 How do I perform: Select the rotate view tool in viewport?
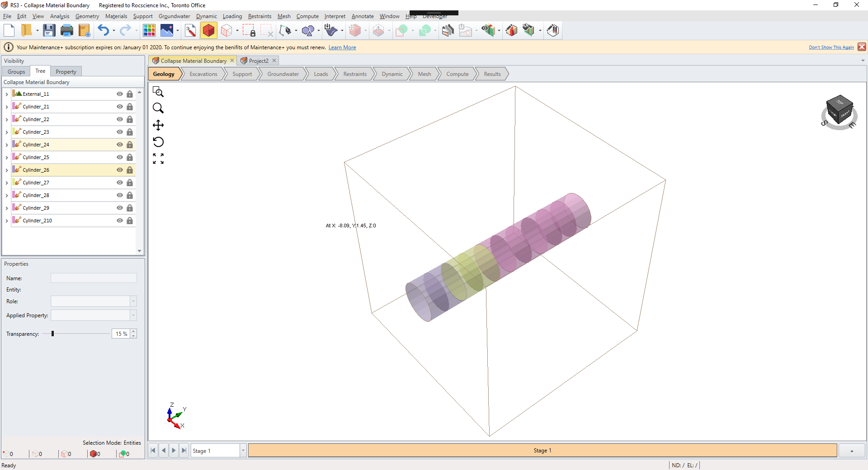pyautogui.click(x=158, y=142)
